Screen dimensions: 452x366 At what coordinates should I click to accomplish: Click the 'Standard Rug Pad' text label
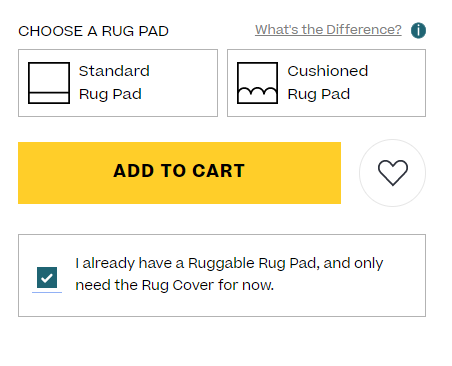[114, 83]
